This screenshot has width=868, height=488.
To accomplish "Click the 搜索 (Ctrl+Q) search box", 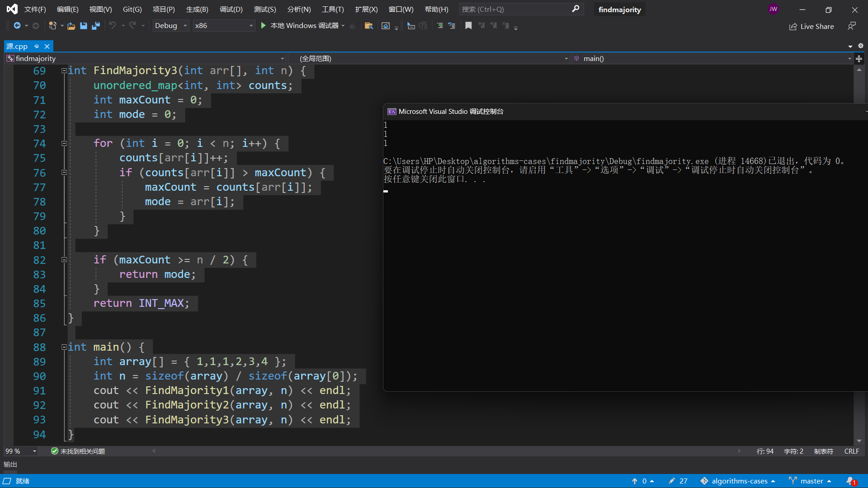I will (x=521, y=9).
